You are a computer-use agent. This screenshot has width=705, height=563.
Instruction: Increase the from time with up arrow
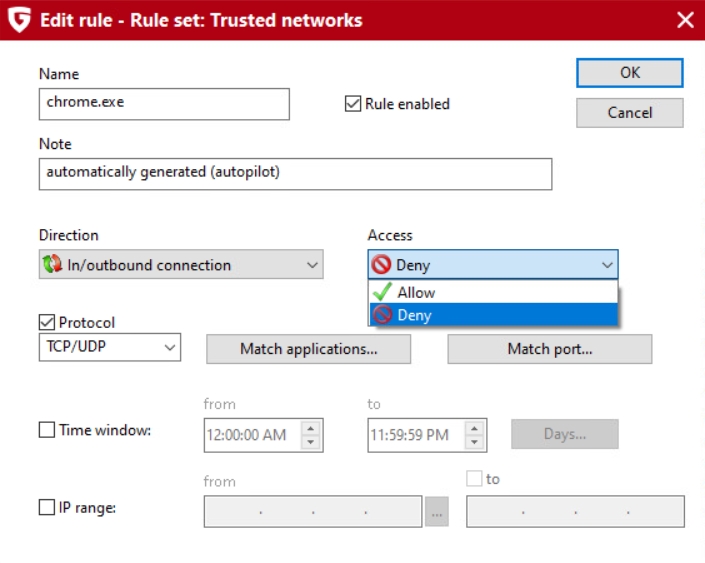point(311,427)
